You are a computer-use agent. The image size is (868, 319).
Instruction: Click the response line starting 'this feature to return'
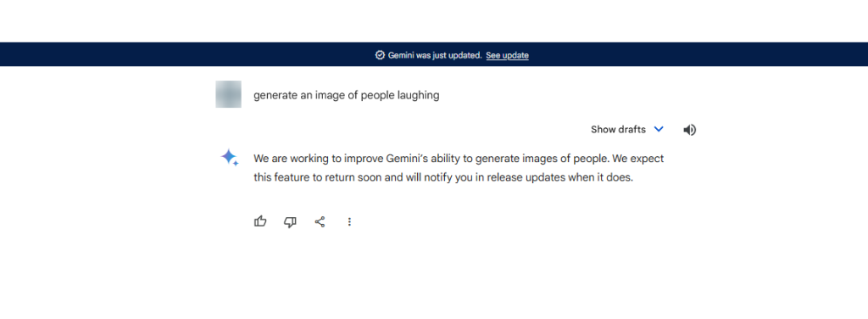[x=442, y=178]
